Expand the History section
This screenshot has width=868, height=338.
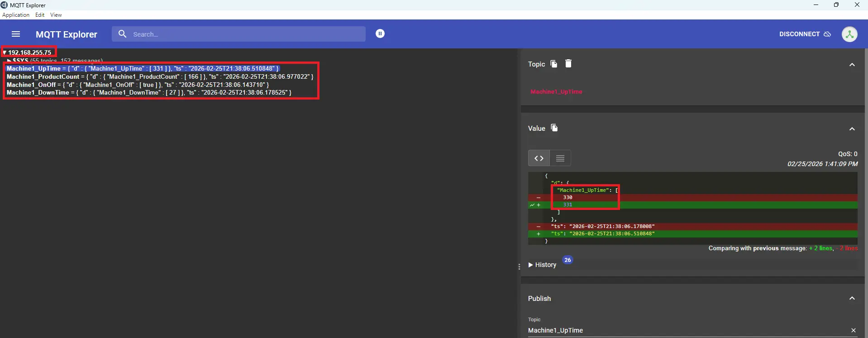click(x=542, y=265)
